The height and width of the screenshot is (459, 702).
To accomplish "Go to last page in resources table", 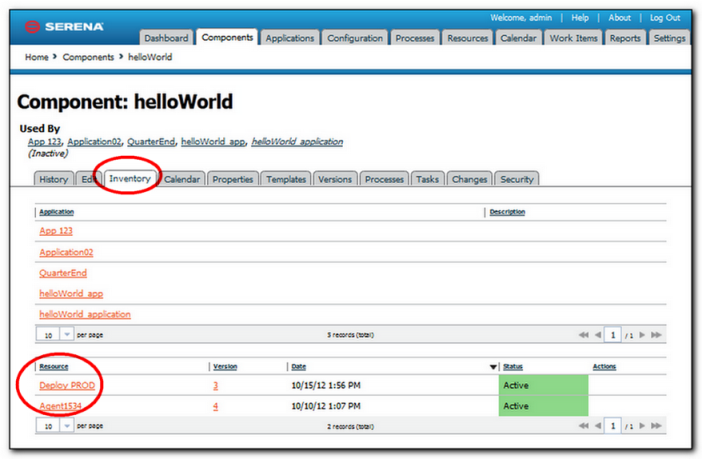I will pos(656,426).
